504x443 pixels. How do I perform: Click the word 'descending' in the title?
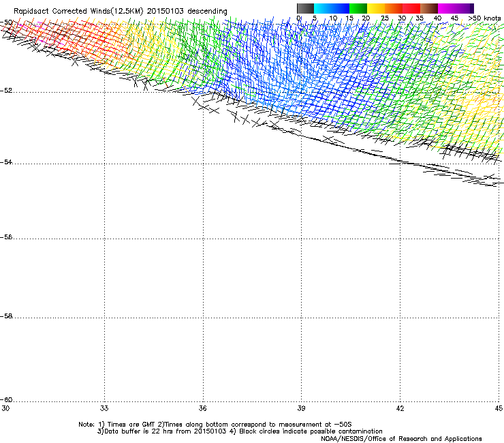tap(207, 11)
